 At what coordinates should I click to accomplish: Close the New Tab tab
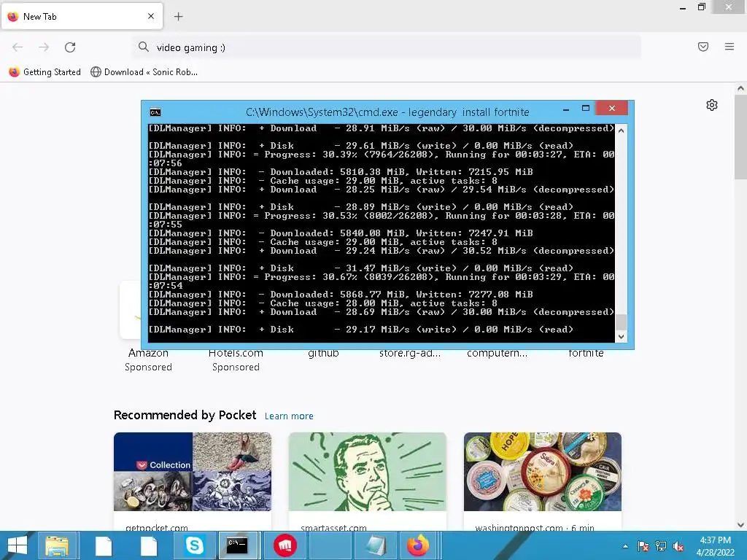coord(151,16)
